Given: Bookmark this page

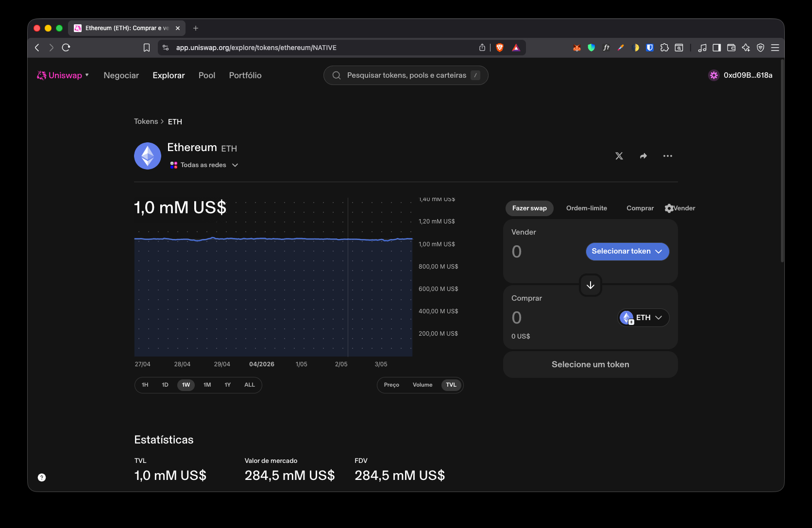Looking at the screenshot, I should click(147, 48).
